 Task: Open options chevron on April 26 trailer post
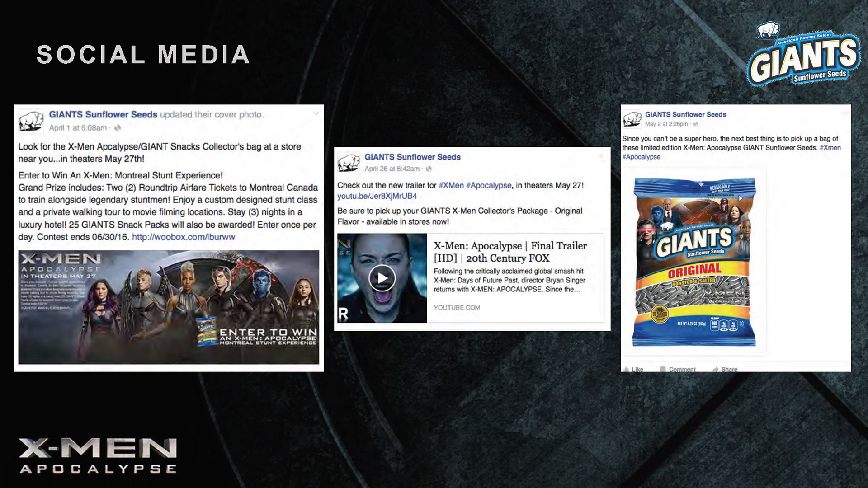pyautogui.click(x=601, y=156)
